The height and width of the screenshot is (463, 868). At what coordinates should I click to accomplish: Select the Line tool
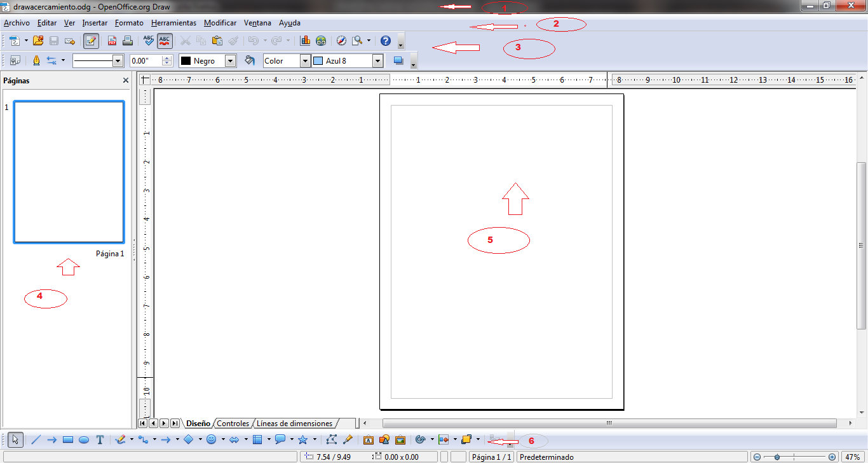click(36, 439)
